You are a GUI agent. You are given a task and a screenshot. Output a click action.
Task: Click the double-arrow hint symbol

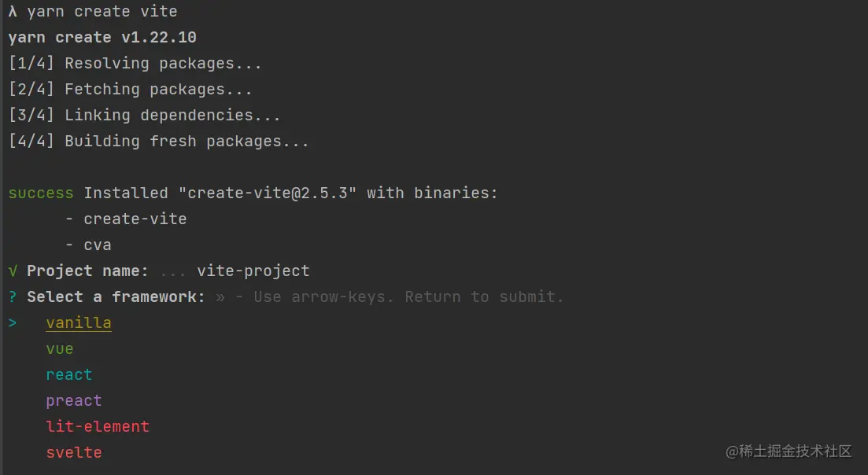click(220, 297)
